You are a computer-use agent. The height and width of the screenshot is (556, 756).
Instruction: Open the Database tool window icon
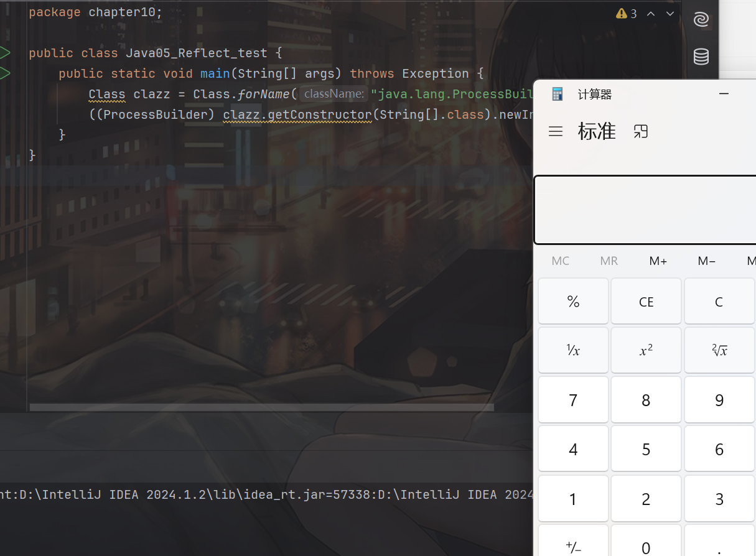point(701,57)
